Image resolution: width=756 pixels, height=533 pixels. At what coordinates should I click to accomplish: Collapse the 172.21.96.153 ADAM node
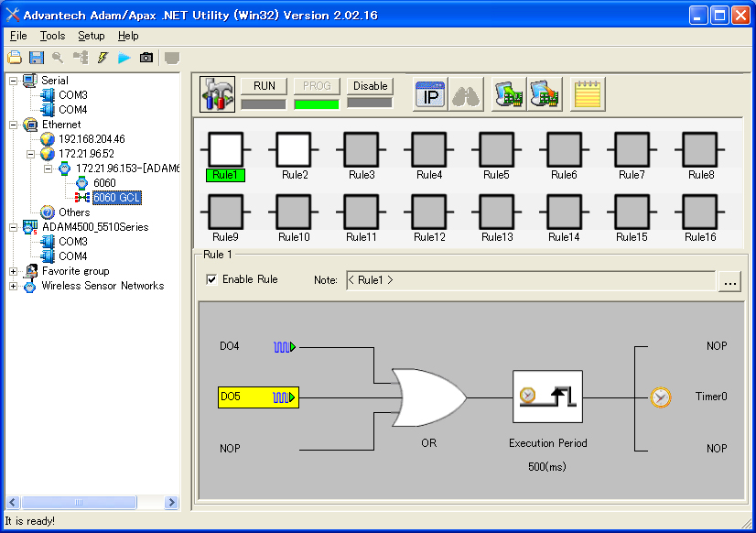pyautogui.click(x=49, y=169)
